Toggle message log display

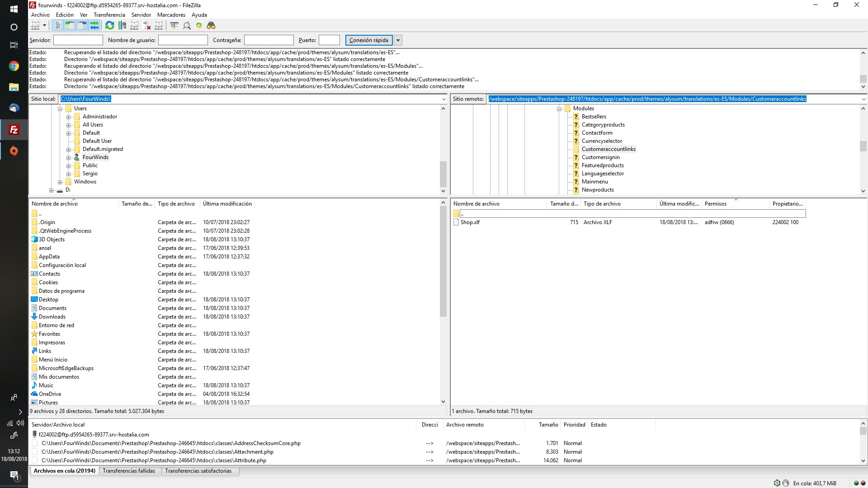click(x=57, y=26)
